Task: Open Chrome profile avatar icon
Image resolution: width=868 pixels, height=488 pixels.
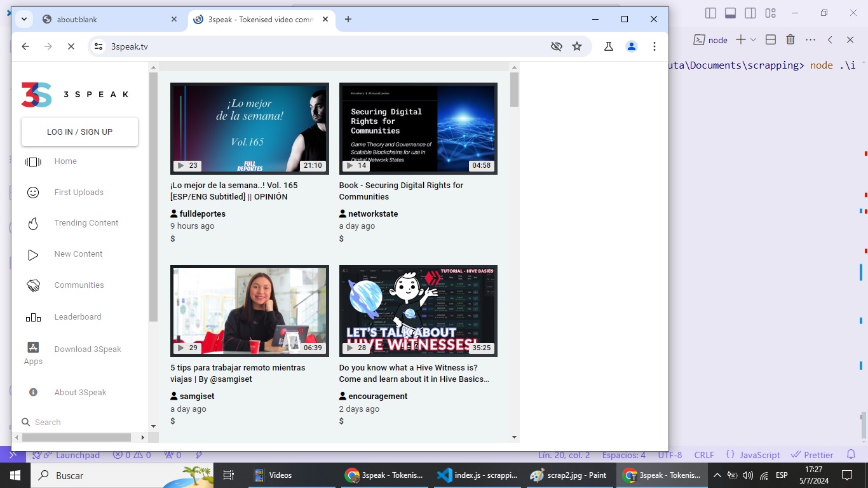Action: coord(632,46)
